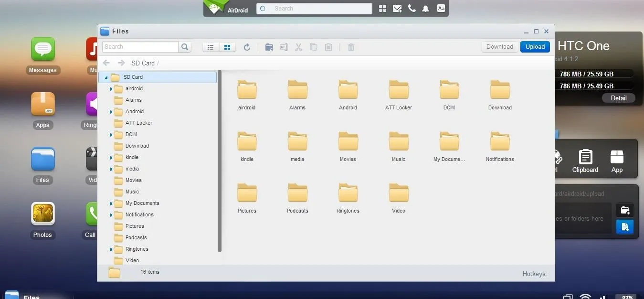Select ATT Locker in the folder tree

click(x=138, y=123)
